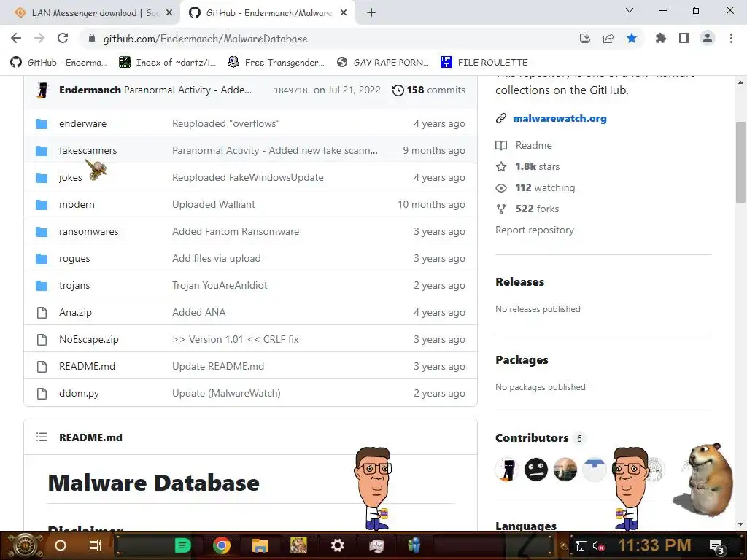The width and height of the screenshot is (747, 560).
Task: Open the Ana.zip file
Action: point(75,312)
